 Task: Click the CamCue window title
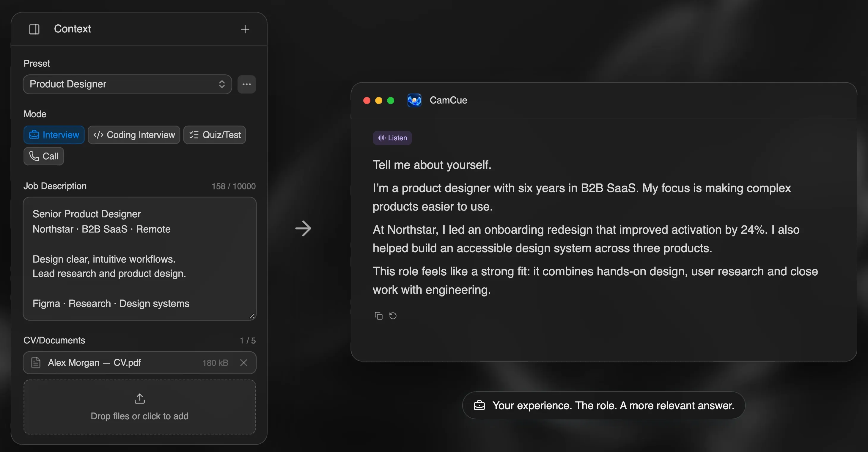click(x=448, y=100)
